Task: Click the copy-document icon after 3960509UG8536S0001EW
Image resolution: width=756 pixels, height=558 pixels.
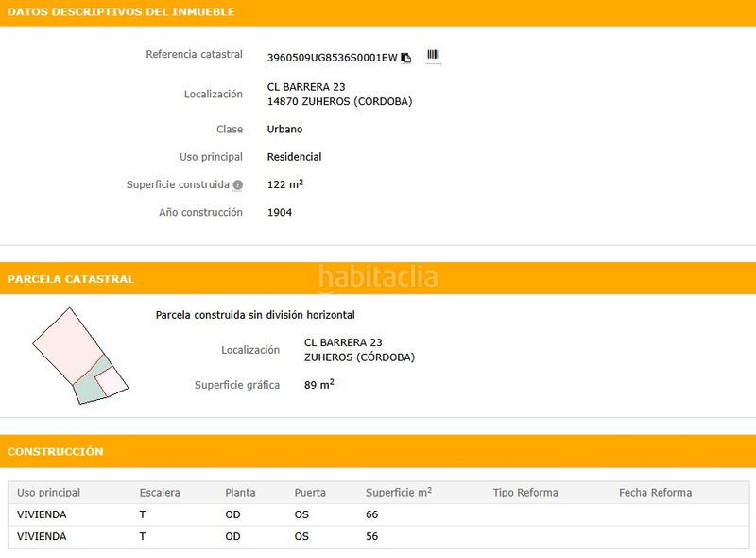Action: [x=405, y=57]
